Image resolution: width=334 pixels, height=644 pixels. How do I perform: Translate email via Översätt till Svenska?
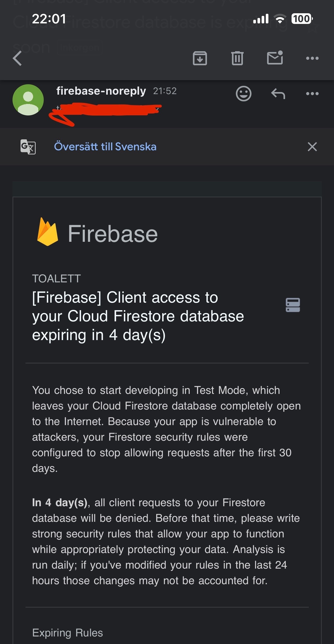pos(105,147)
